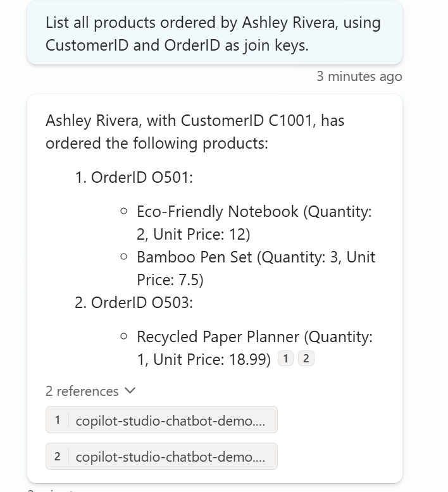Click the "3 minutes ago" timestamp
The height and width of the screenshot is (492, 448).
(x=359, y=77)
